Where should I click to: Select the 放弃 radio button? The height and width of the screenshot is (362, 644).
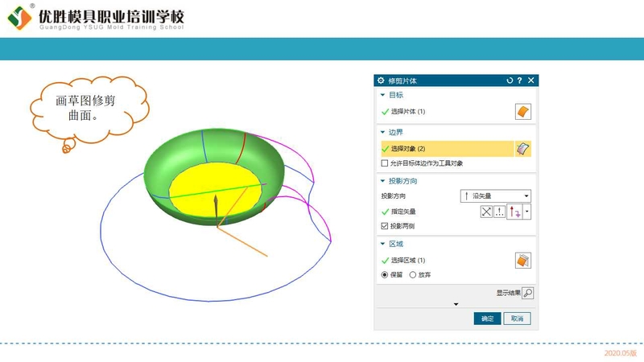pos(413,275)
